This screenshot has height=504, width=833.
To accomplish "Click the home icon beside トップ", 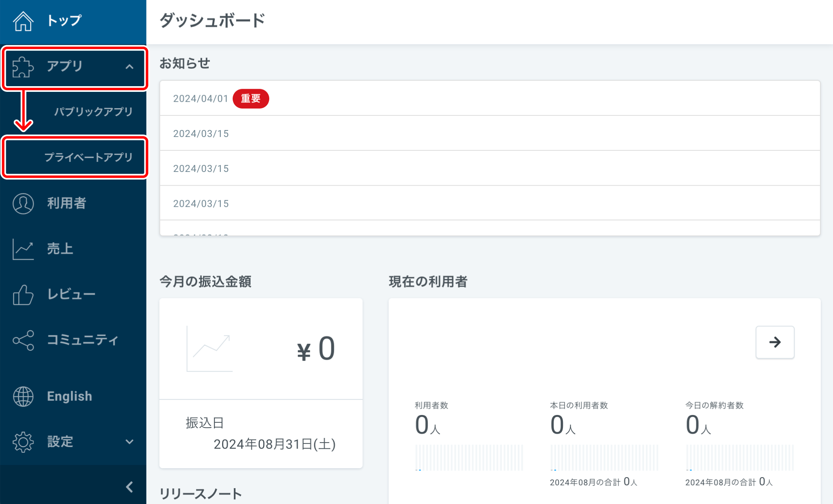I will (x=23, y=21).
